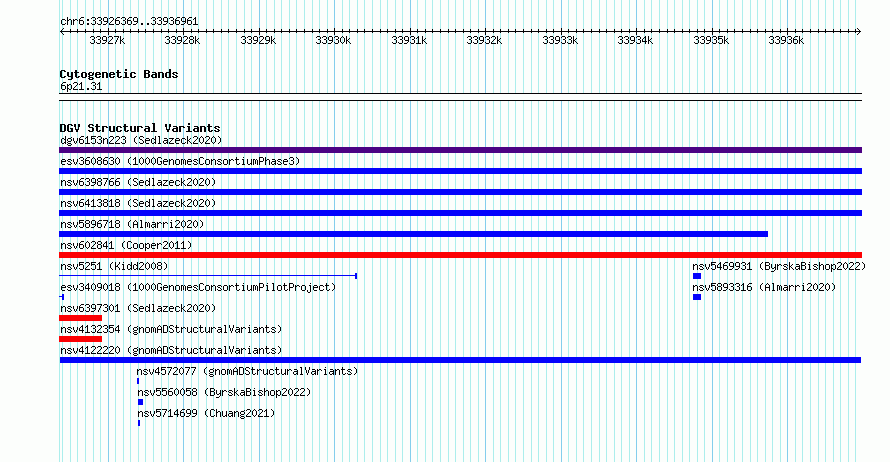This screenshot has height=462, width=890.
Task: Click the 33932k ruler tick label
Action: (484, 40)
